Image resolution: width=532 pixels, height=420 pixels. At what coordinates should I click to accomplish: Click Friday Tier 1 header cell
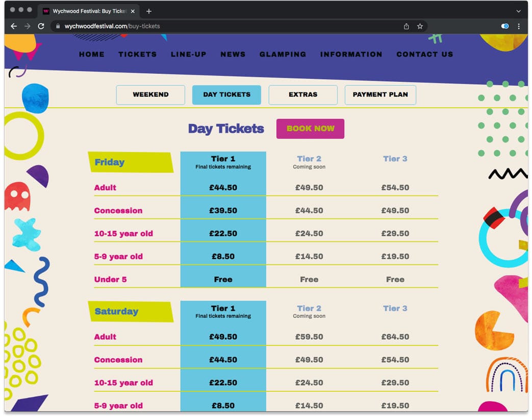(223, 162)
